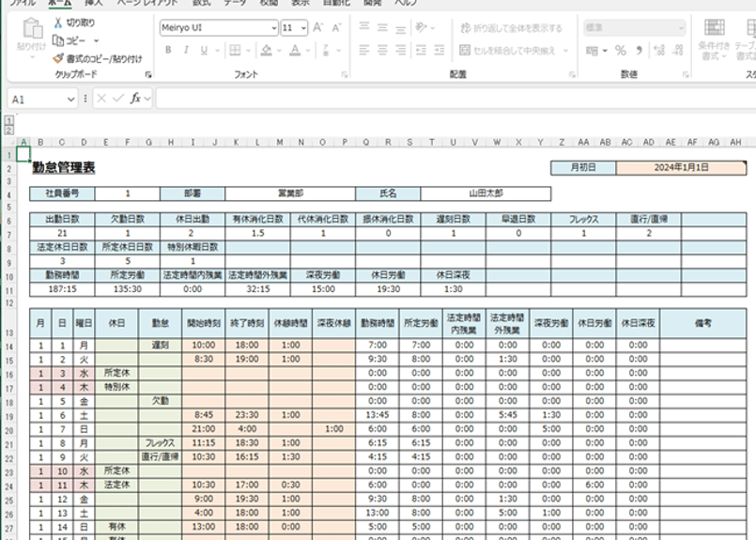Click the Fill Color paint bucket

point(266,51)
